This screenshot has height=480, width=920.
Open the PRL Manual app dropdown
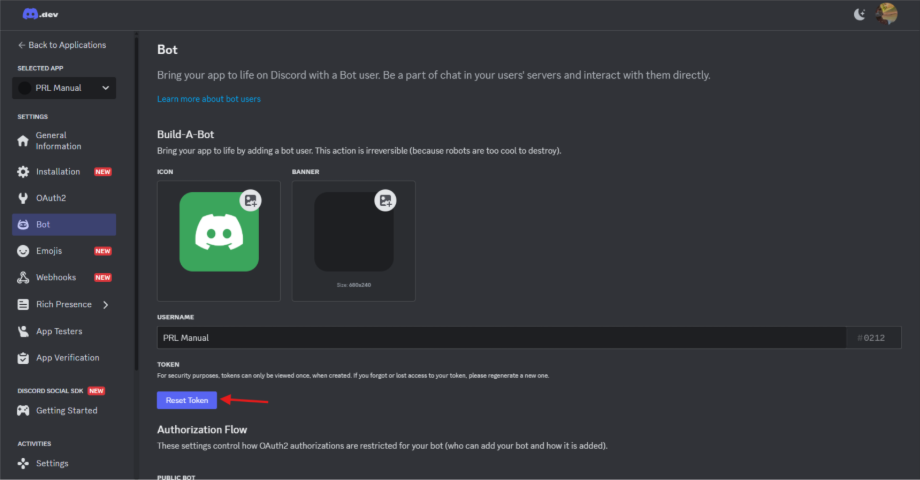point(64,88)
